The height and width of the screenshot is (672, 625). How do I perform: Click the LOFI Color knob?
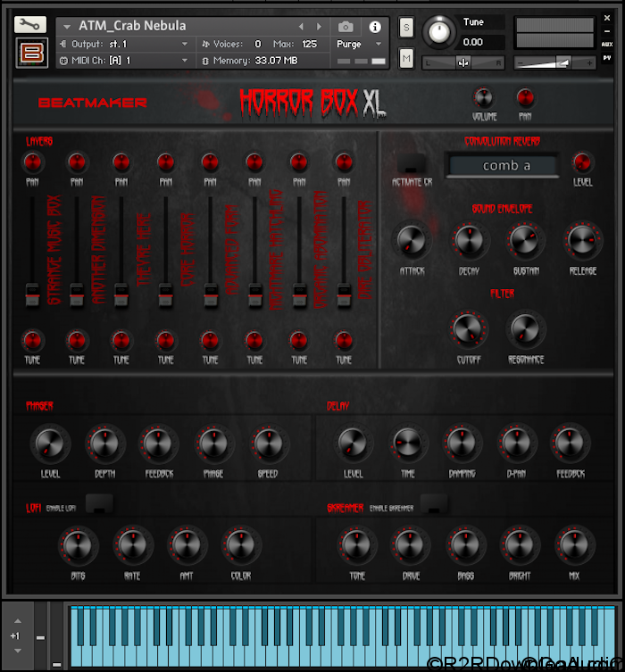click(241, 545)
